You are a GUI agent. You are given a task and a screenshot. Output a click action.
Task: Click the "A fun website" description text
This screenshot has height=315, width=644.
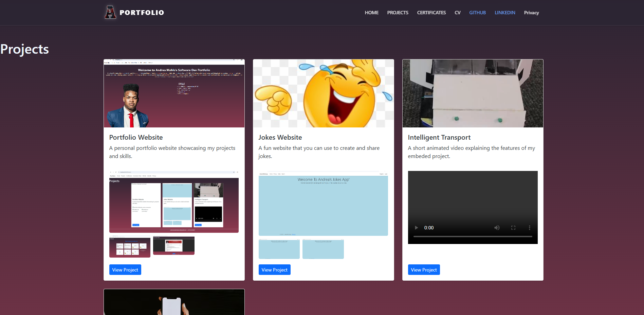(x=319, y=152)
